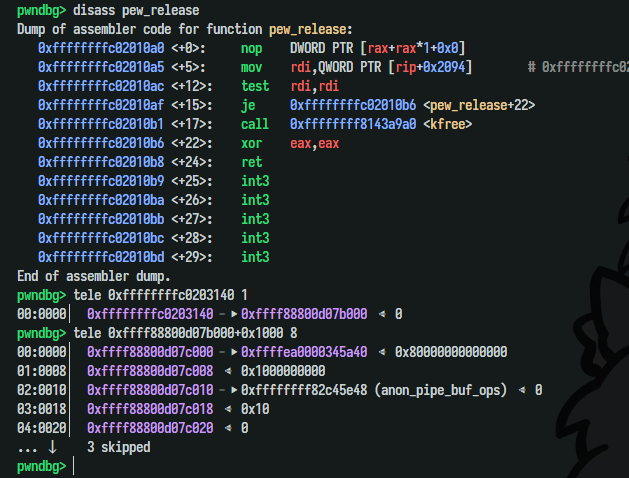Click the call instruction mnemonic
Image resolution: width=629 pixels, height=478 pixels.
tap(257, 124)
